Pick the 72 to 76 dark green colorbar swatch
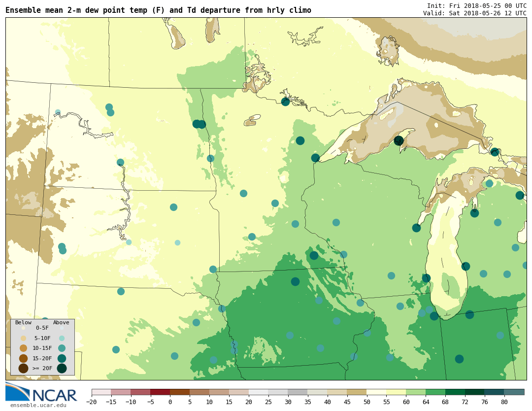 coord(475,392)
